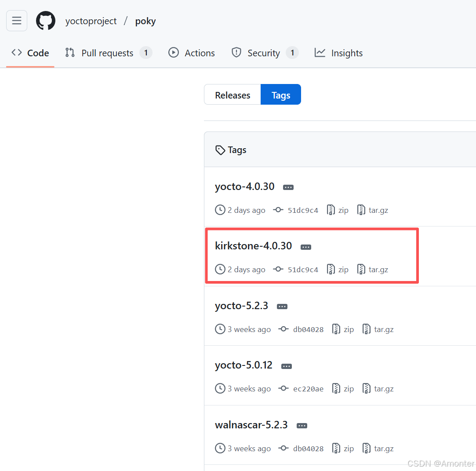Click the zip file icon for walnascar-5.2.3
Viewport: 476px width, 471px height.
tap(336, 448)
